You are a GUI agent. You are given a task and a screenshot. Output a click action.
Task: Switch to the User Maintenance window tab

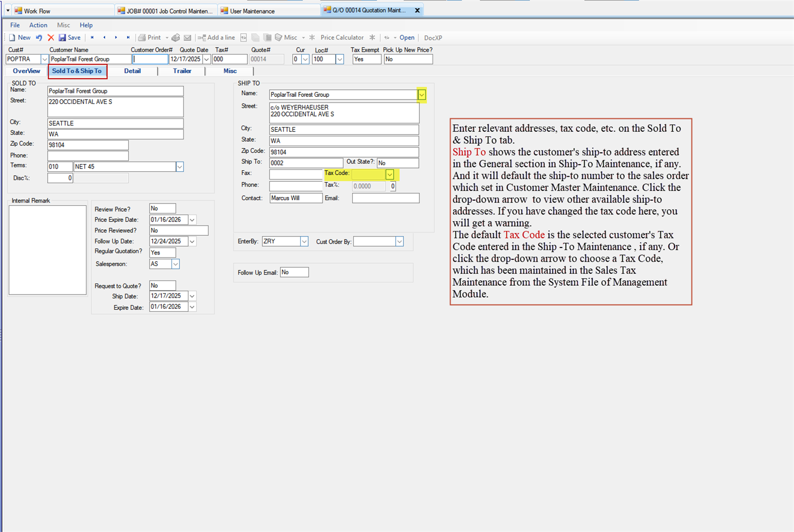[252, 11]
